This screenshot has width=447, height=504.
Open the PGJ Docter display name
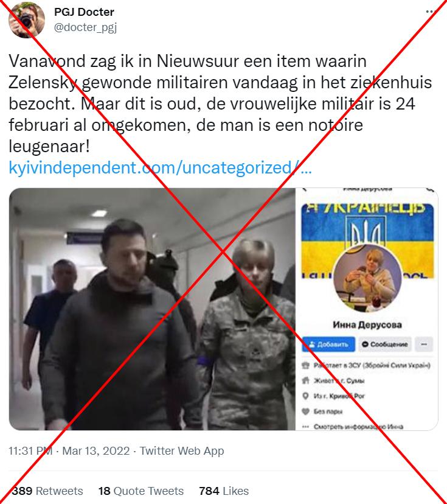point(84,12)
